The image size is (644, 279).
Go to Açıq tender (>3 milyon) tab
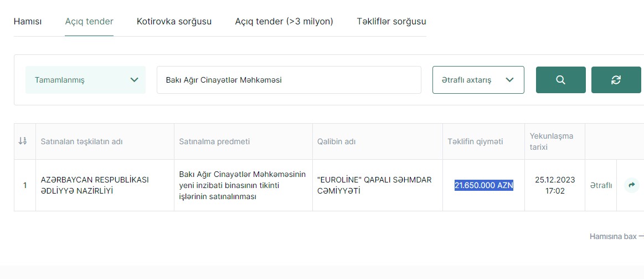(284, 22)
